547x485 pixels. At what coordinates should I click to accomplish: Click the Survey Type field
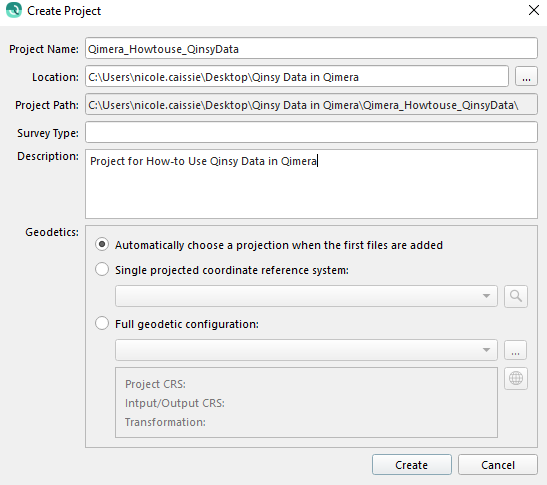tap(311, 132)
